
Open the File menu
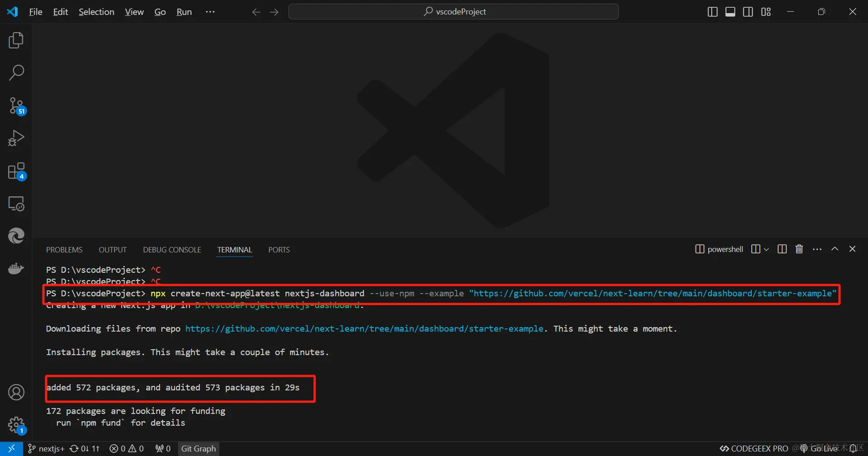pos(36,12)
